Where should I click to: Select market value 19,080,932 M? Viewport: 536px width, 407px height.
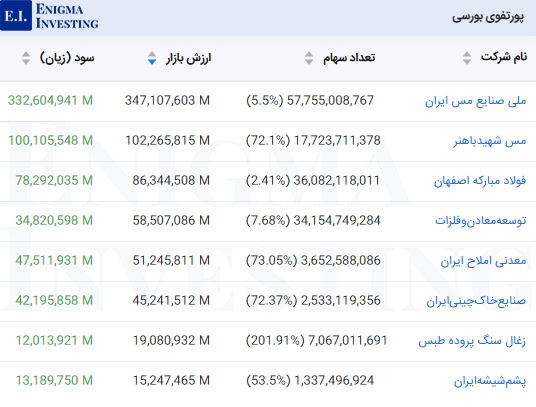[171, 340]
